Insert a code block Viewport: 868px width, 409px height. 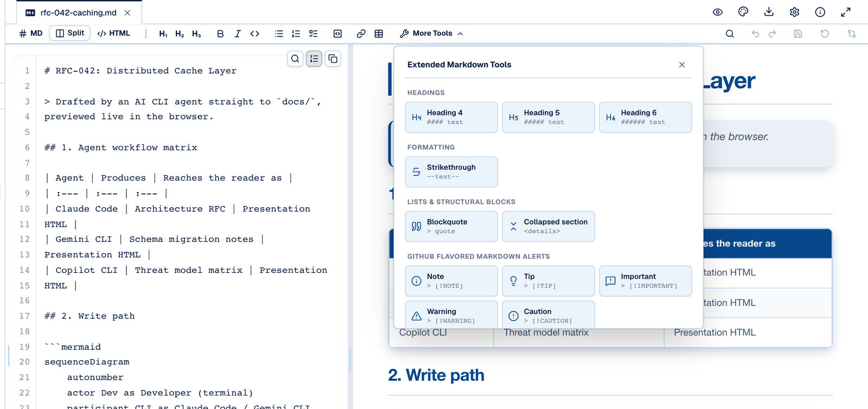[337, 34]
